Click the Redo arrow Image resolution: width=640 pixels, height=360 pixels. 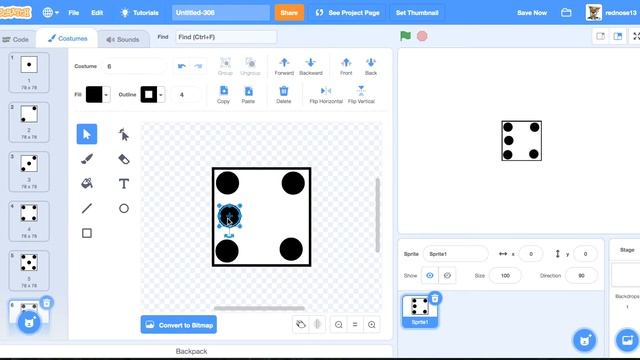click(198, 66)
